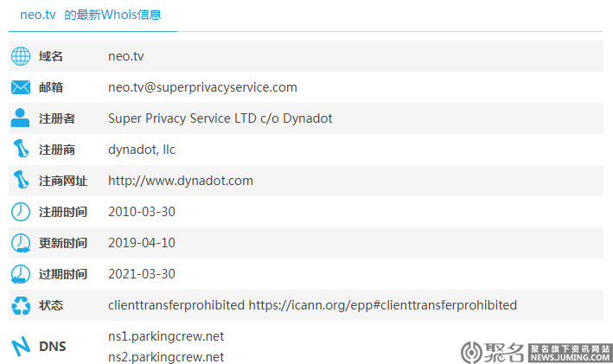
Task: Click ns1.parkingcrew.net nameserver
Action: click(x=166, y=336)
